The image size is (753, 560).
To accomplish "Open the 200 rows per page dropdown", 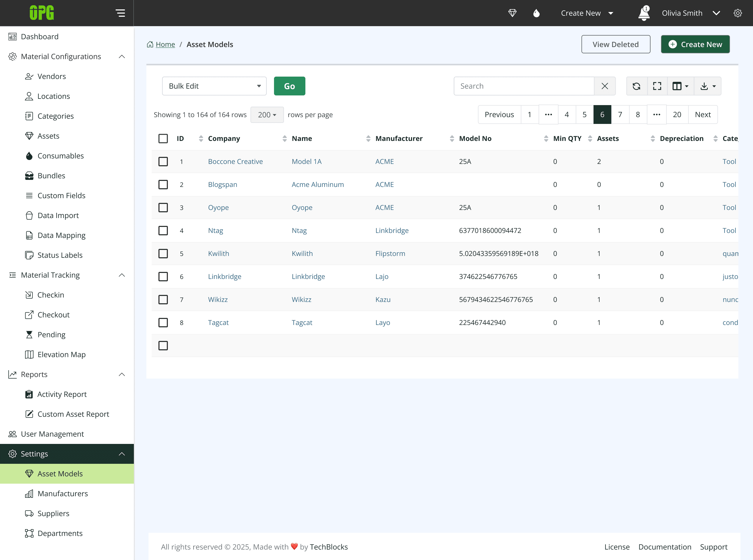I will [267, 115].
